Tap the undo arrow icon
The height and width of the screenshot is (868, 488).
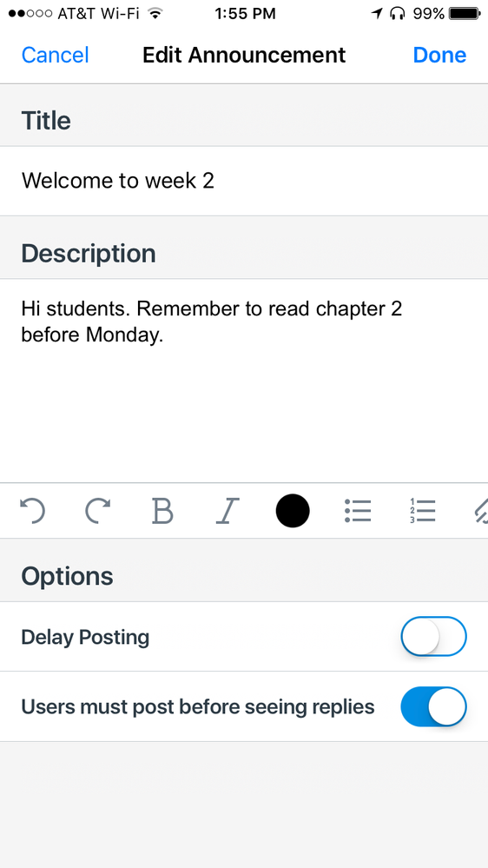point(32,510)
